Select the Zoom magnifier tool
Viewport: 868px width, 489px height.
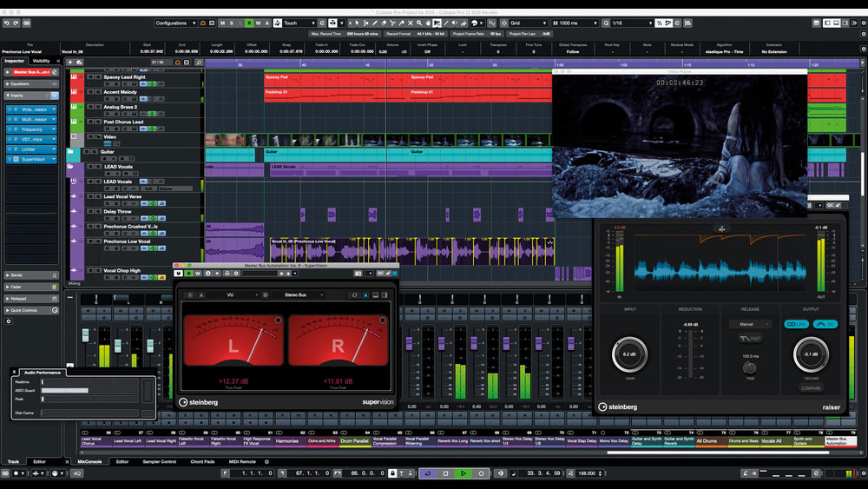pyautogui.click(x=419, y=23)
